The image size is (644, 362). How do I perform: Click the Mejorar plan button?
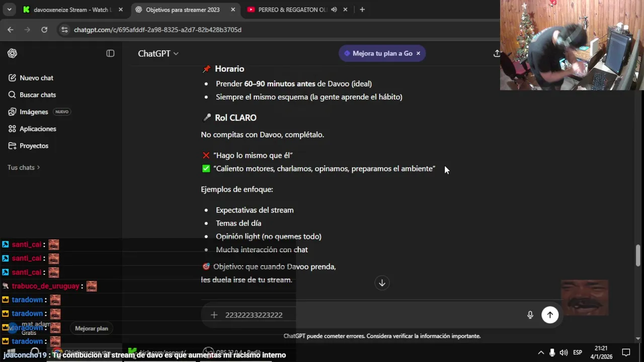tap(92, 328)
